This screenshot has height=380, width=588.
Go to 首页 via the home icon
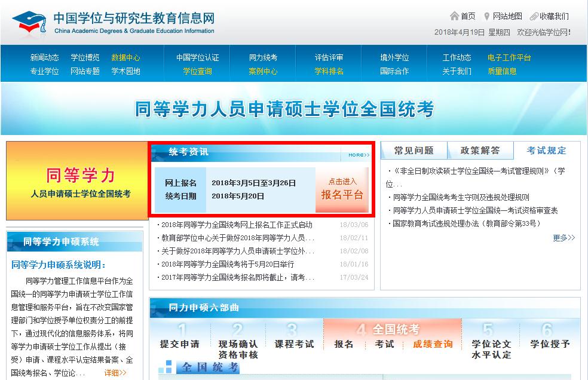coord(455,16)
